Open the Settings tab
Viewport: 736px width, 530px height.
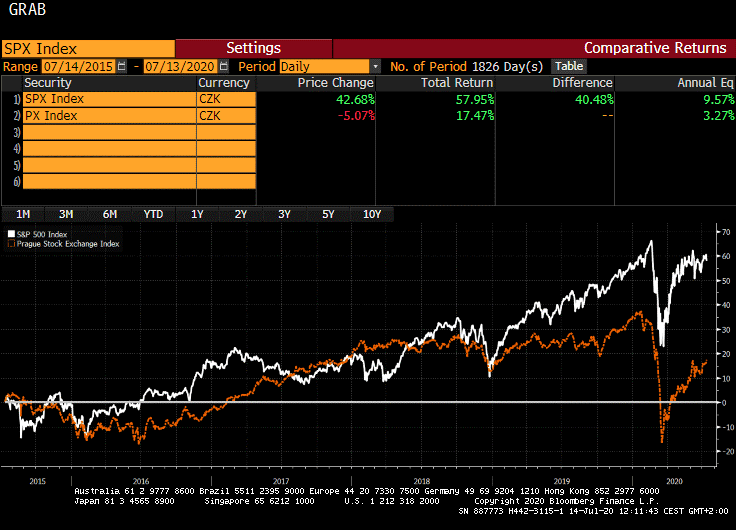253,48
